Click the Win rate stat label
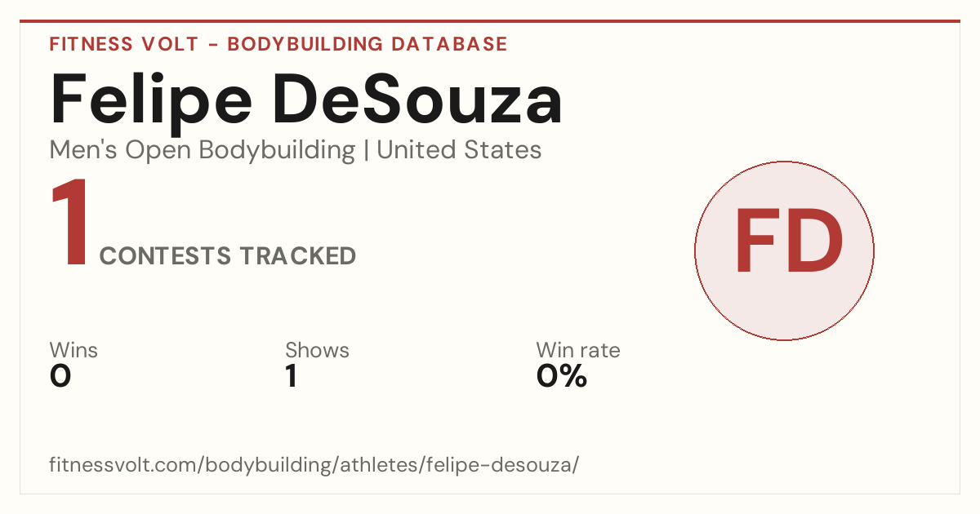This screenshot has width=980, height=514. pyautogui.click(x=578, y=350)
